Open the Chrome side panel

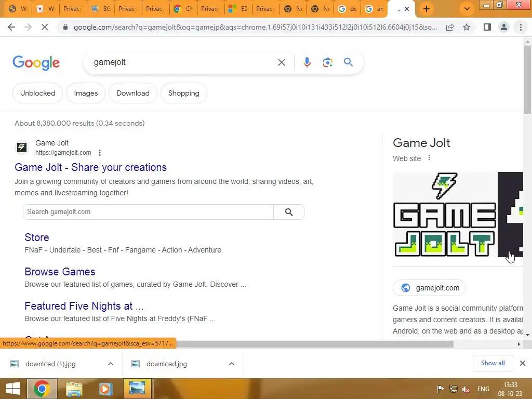coord(487,27)
